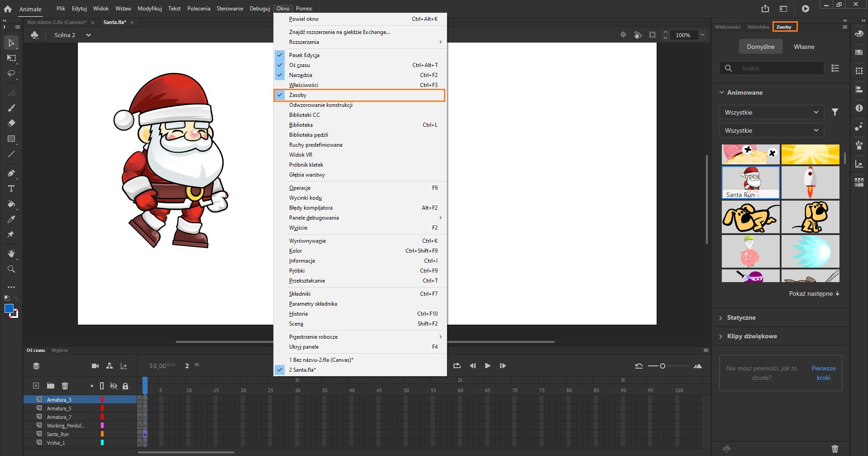Image resolution: width=868 pixels, height=456 pixels.
Task: Click the filter funnel icon in Zasoby
Action: (x=835, y=112)
